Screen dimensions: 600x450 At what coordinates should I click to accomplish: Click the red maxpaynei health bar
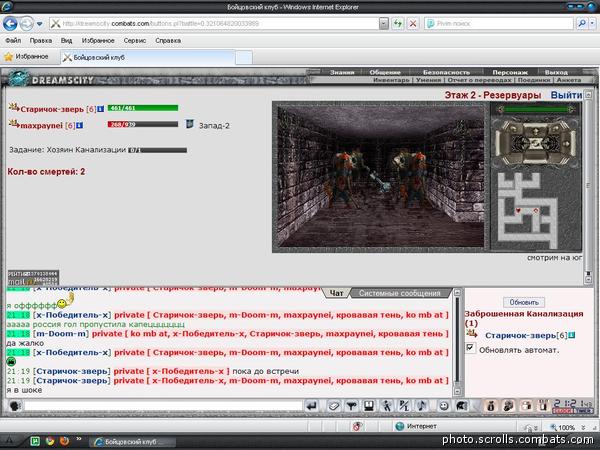[143, 124]
